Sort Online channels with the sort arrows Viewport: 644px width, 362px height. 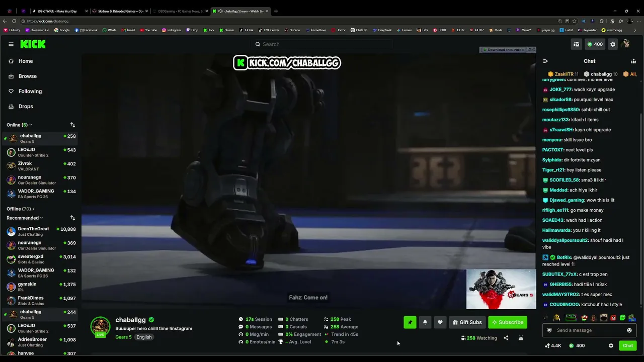coord(72,125)
